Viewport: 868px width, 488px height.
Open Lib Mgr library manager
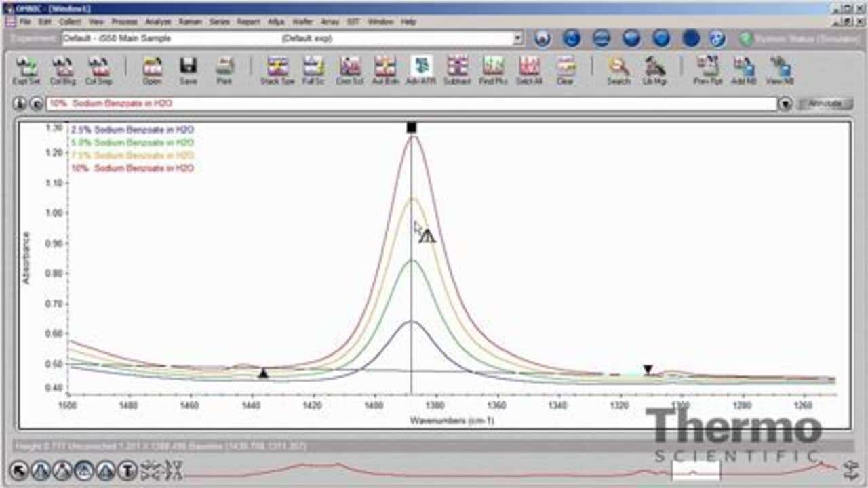click(654, 70)
